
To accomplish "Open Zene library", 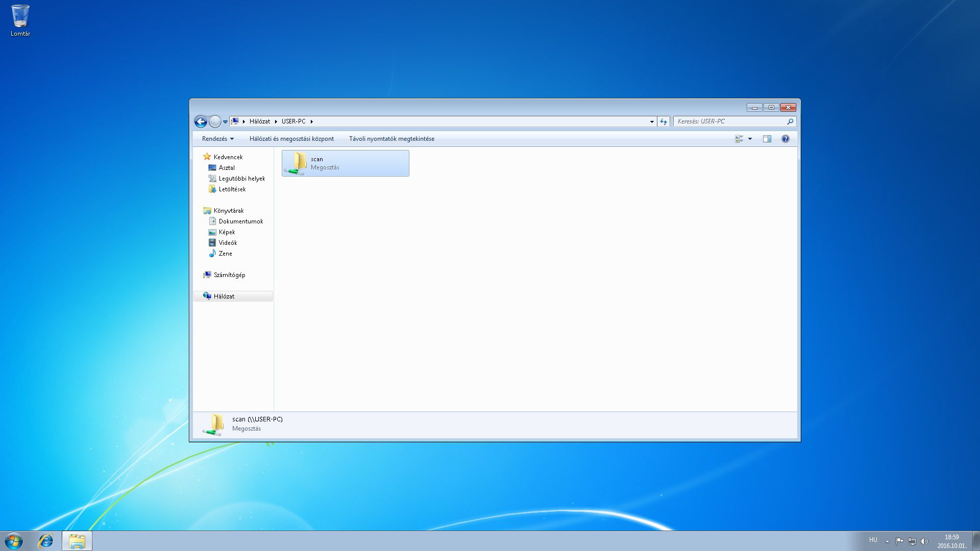I will click(x=225, y=254).
